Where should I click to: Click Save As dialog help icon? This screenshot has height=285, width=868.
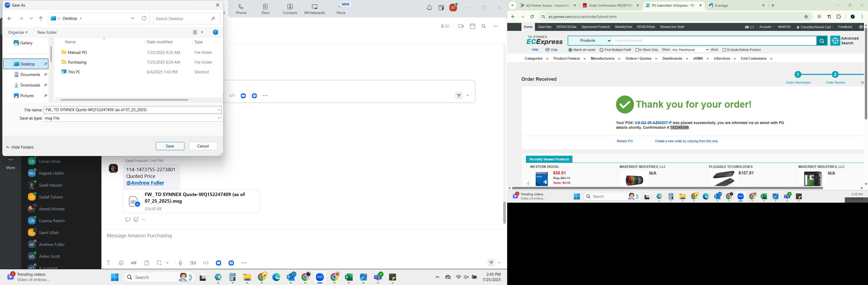click(216, 32)
